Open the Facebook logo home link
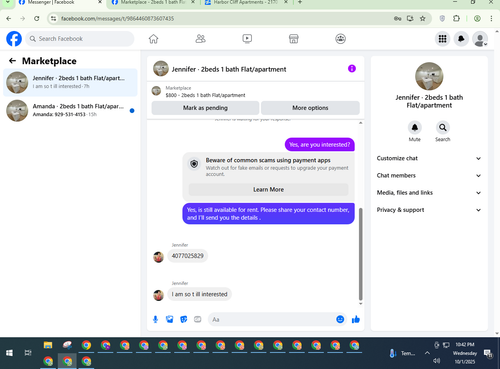The height and width of the screenshot is (369, 500). click(x=14, y=39)
